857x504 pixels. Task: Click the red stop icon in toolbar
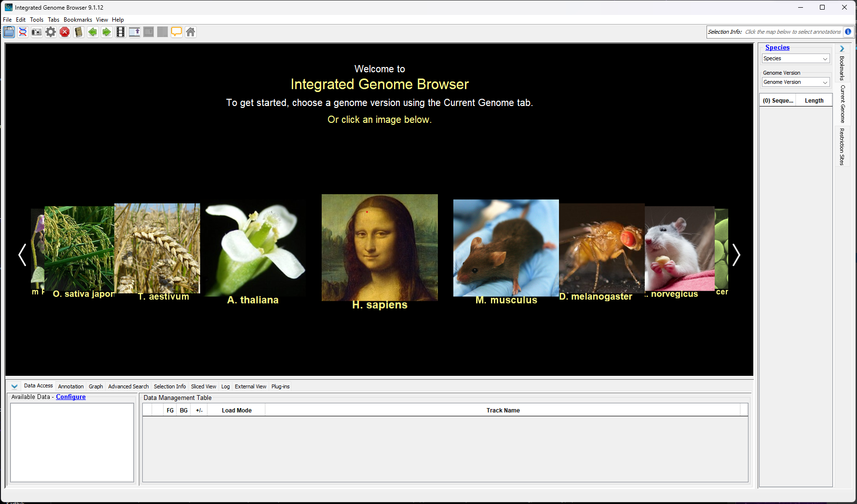pos(65,32)
